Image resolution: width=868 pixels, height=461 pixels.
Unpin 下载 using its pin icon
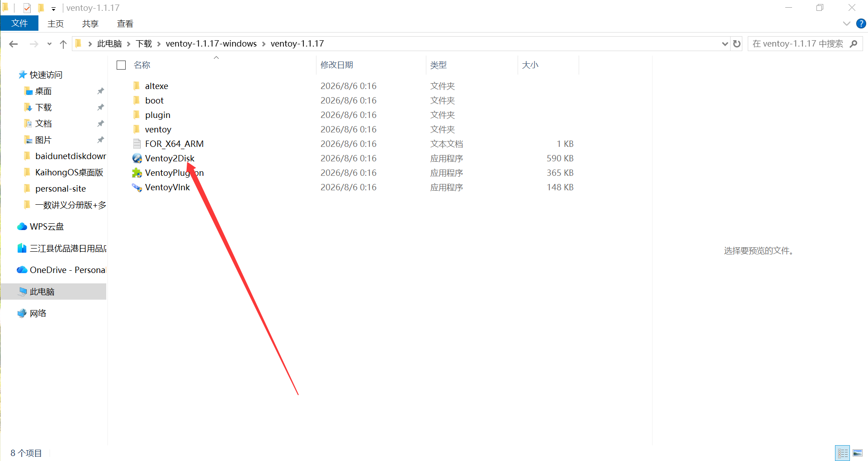[100, 107]
